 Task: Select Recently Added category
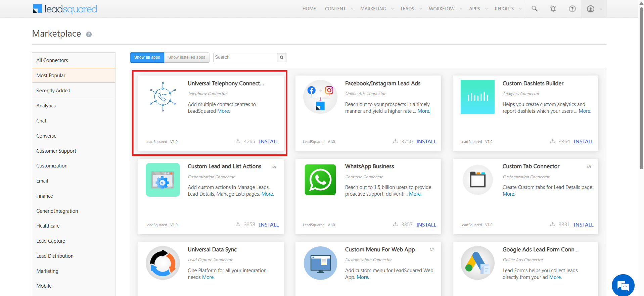[74, 91]
